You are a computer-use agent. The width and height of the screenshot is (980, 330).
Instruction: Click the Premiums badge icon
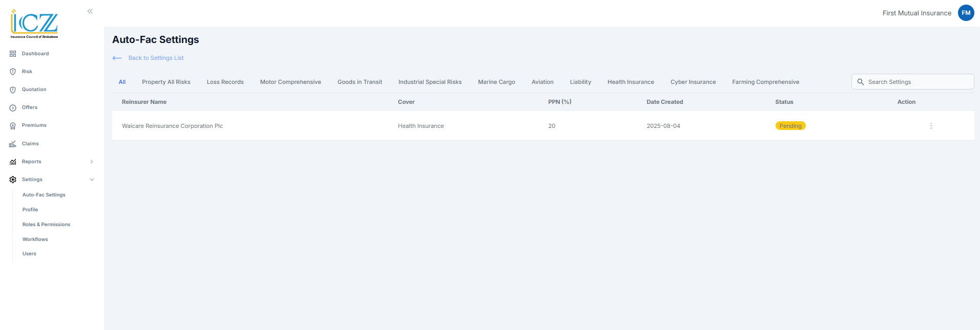[x=13, y=126]
